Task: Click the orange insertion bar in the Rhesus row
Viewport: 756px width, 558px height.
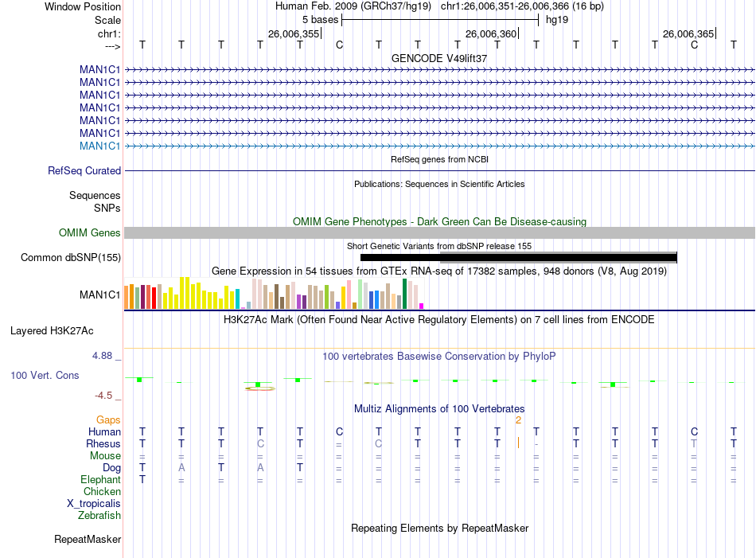Action: (x=518, y=443)
